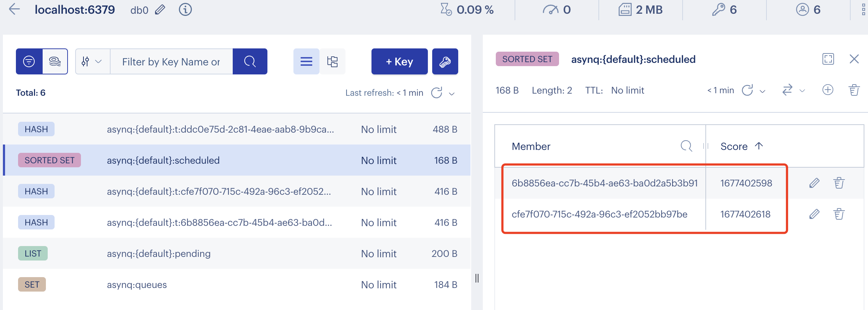Open database info icon
The height and width of the screenshot is (310, 868).
185,10
